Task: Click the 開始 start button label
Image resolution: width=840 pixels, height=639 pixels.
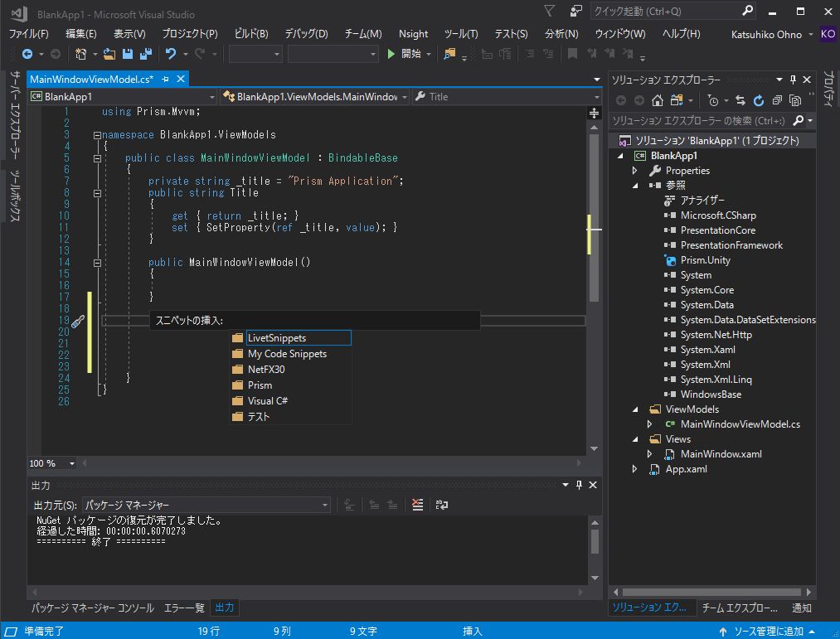Action: click(410, 54)
